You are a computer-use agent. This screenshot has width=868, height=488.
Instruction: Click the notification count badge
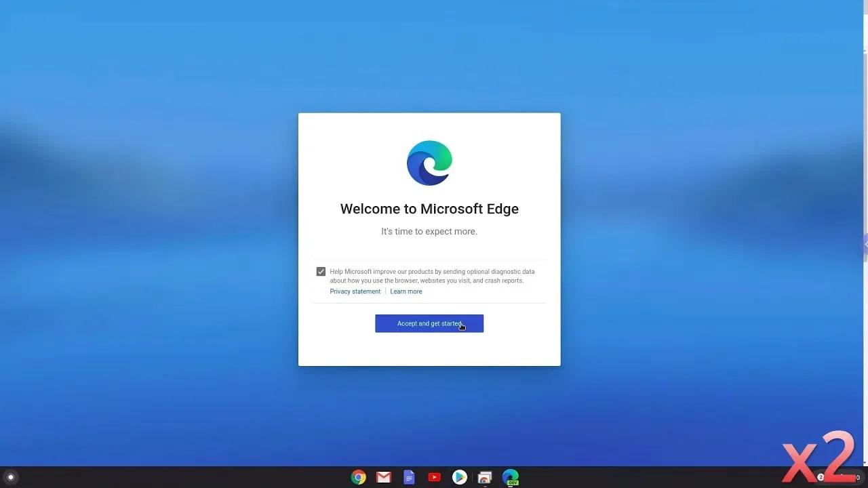point(821,476)
